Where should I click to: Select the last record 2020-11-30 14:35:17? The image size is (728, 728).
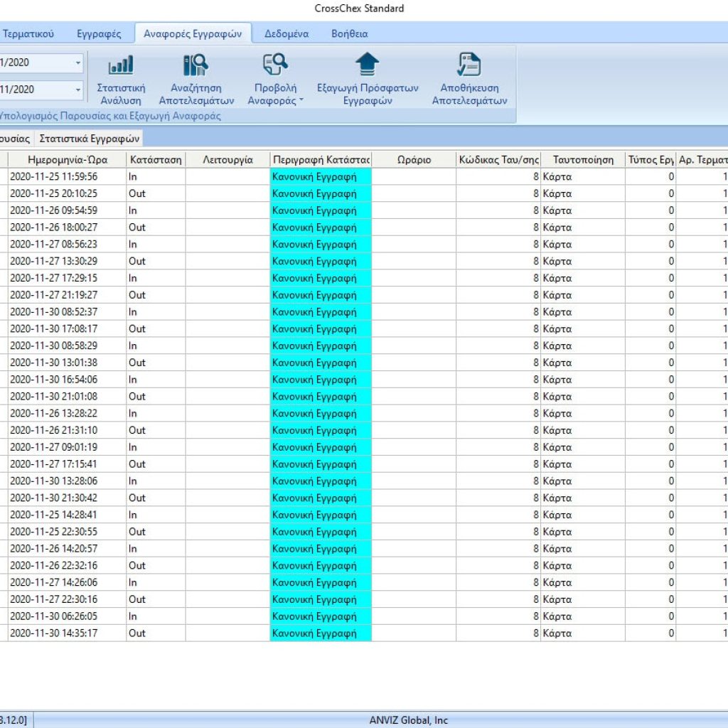(364, 633)
